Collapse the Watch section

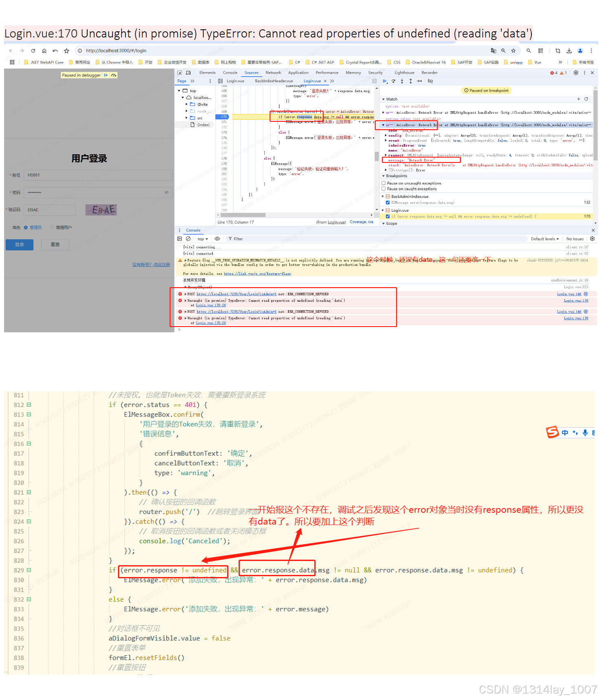point(383,99)
